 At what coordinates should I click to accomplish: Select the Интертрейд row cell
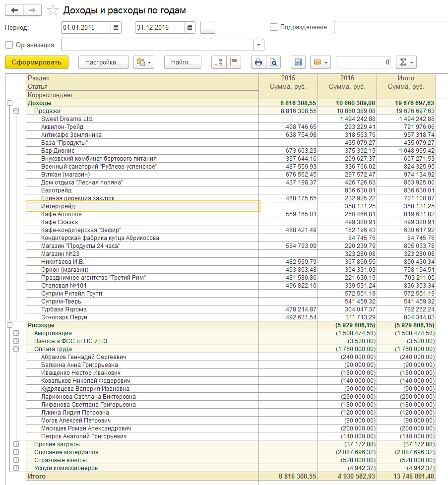point(142,206)
